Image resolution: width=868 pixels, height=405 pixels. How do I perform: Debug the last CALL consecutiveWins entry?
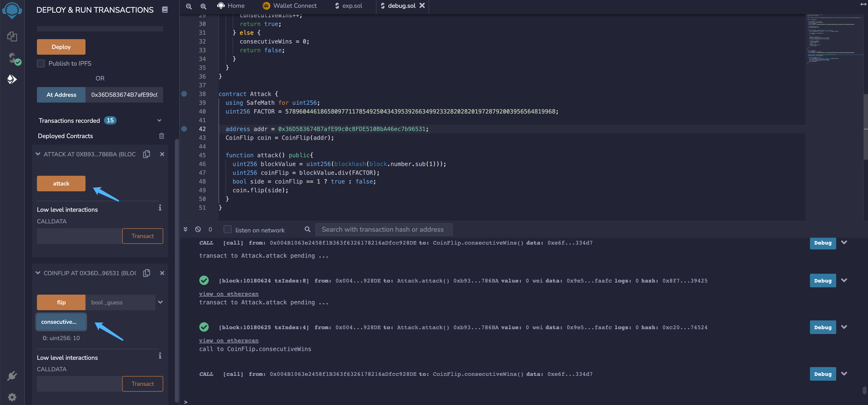point(823,374)
